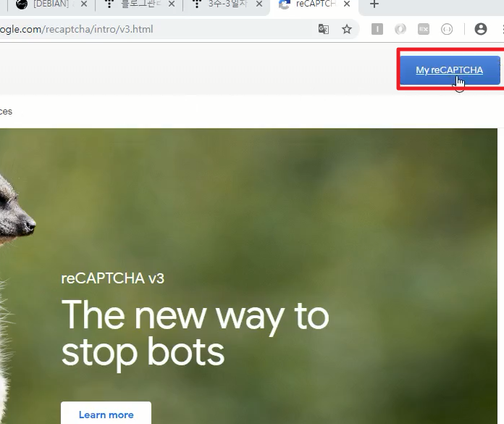This screenshot has width=504, height=424.
Task: Click the Learn more button
Action: pyautogui.click(x=106, y=413)
